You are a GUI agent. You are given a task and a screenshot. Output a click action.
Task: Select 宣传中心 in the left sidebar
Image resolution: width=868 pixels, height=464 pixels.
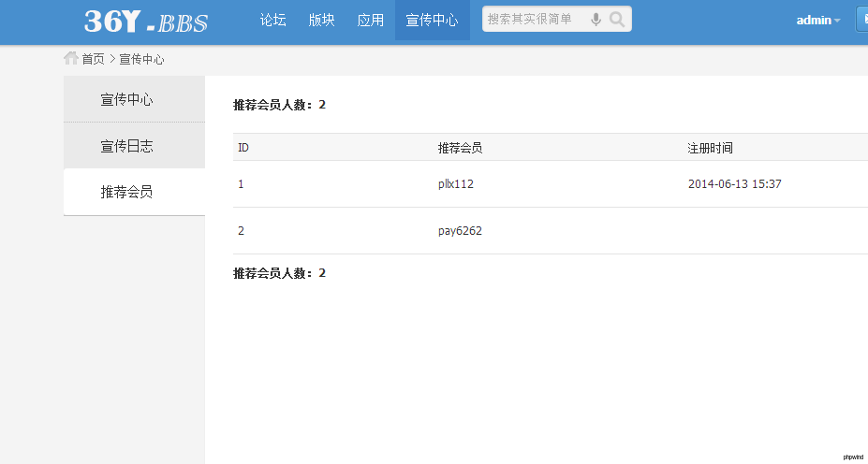pyautogui.click(x=126, y=99)
